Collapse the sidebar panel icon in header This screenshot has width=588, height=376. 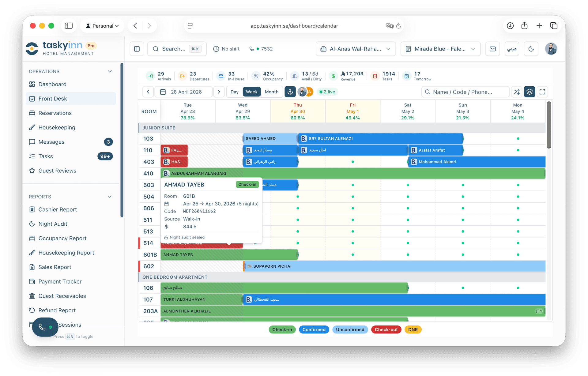(x=137, y=49)
